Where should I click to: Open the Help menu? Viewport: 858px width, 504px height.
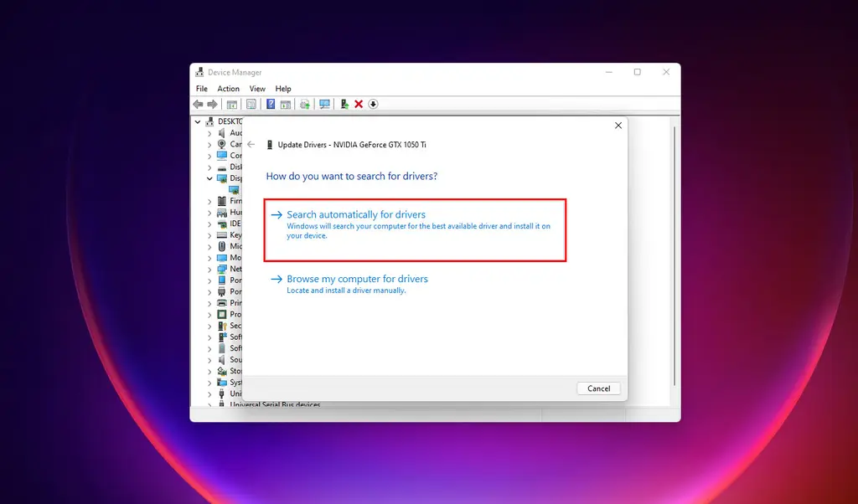tap(283, 89)
